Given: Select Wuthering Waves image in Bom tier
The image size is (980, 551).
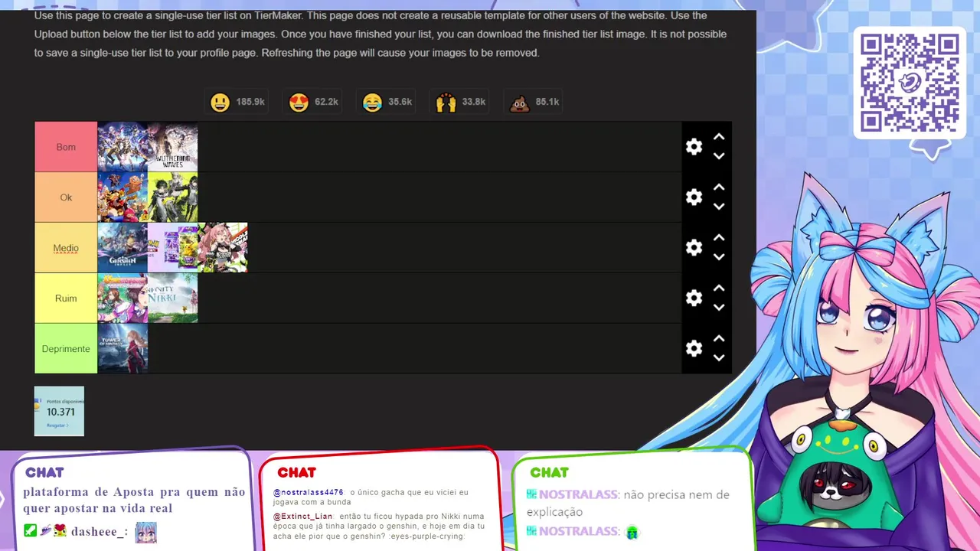Looking at the screenshot, I should (172, 147).
